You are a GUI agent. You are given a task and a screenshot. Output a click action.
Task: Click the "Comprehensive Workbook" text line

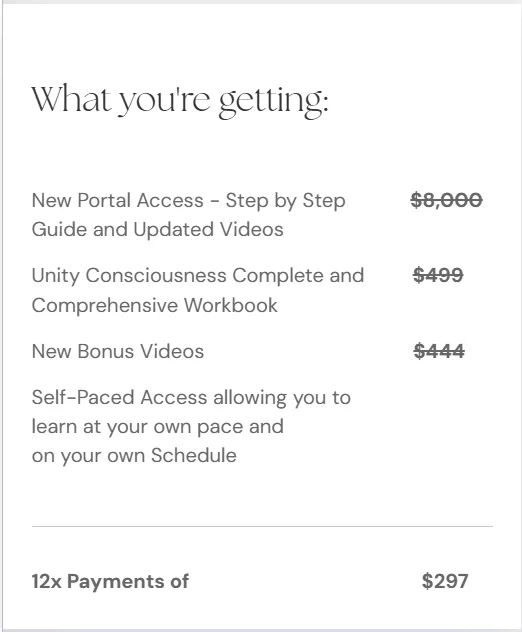click(x=154, y=305)
